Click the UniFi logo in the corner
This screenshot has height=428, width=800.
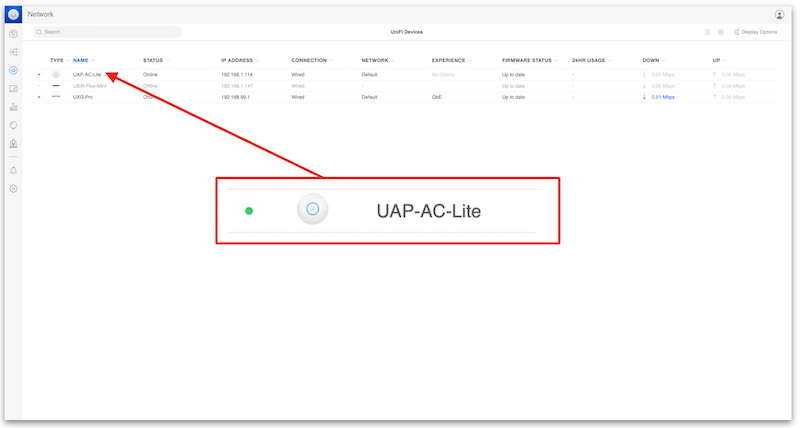click(13, 14)
